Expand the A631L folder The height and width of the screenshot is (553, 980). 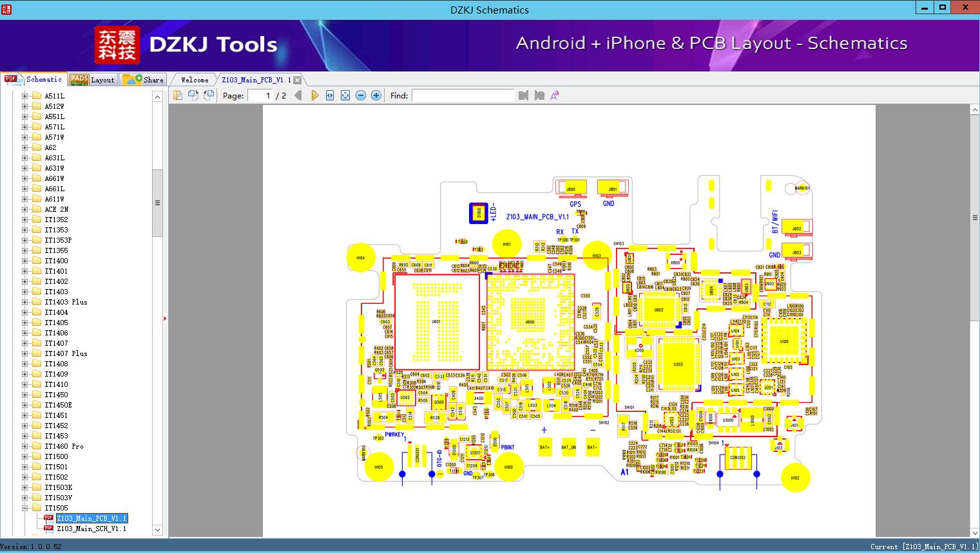[x=24, y=158]
